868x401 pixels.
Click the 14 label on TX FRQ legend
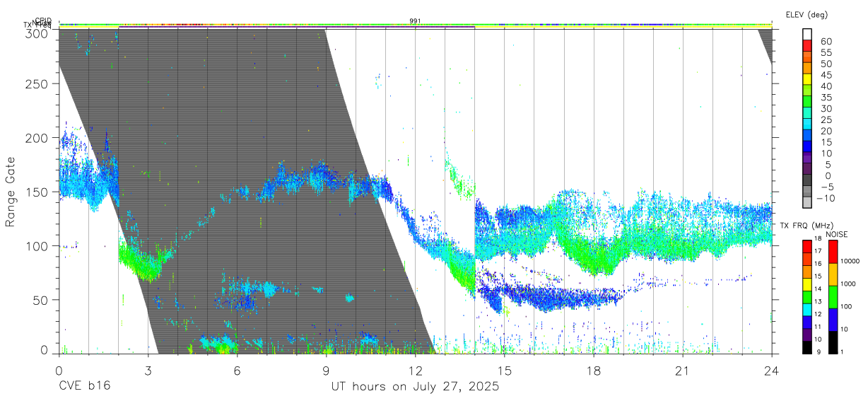tap(819, 289)
